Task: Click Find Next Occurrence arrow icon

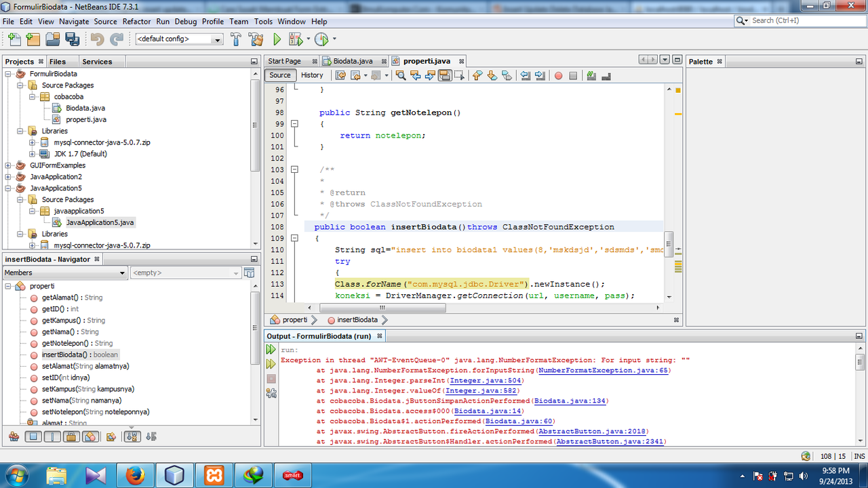Action: pyautogui.click(x=430, y=75)
